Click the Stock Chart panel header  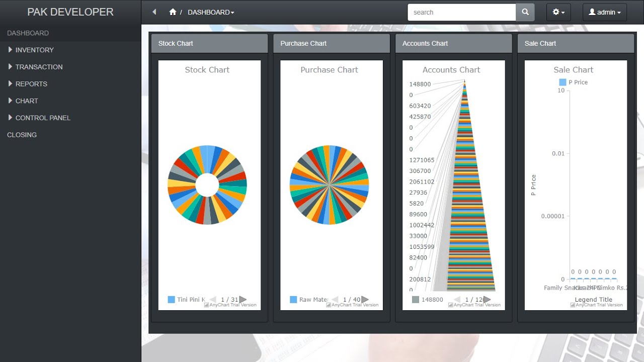pos(209,44)
